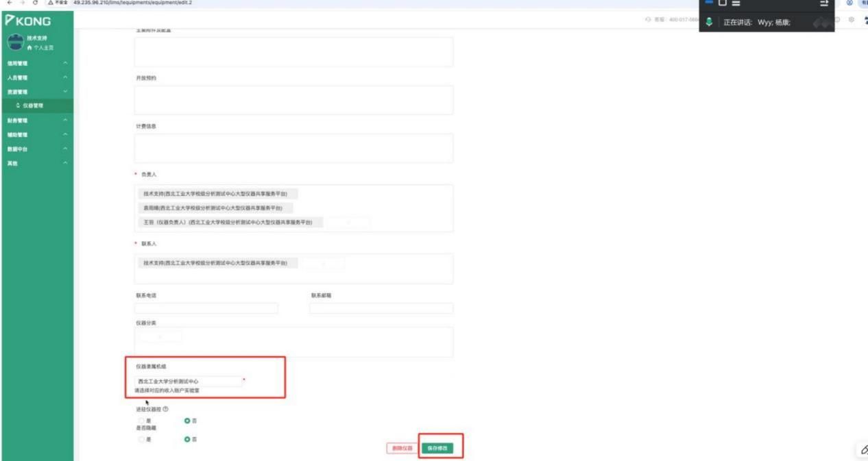
Task: Expand the 财务管理 menu chevron
Action: [x=66, y=120]
